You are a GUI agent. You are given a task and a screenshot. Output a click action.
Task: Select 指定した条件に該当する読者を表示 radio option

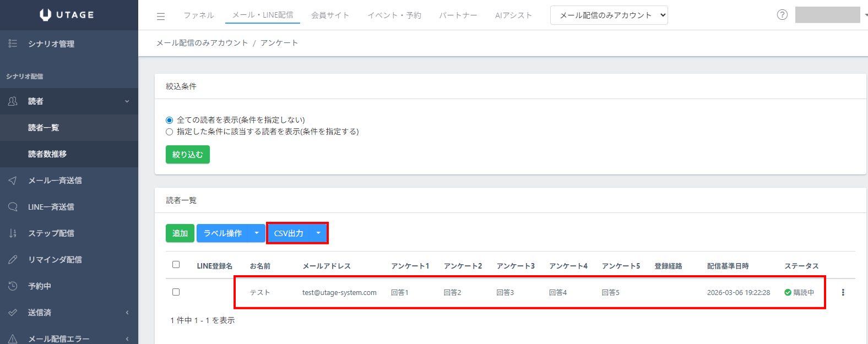point(170,132)
